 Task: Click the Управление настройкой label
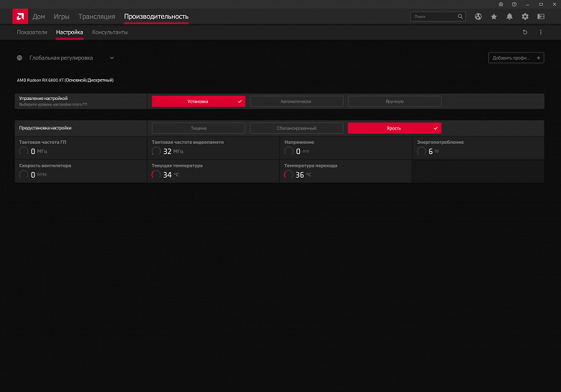(43, 99)
